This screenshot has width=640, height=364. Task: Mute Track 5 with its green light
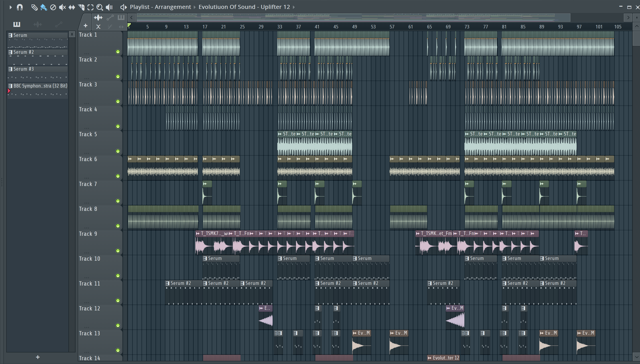point(118,151)
